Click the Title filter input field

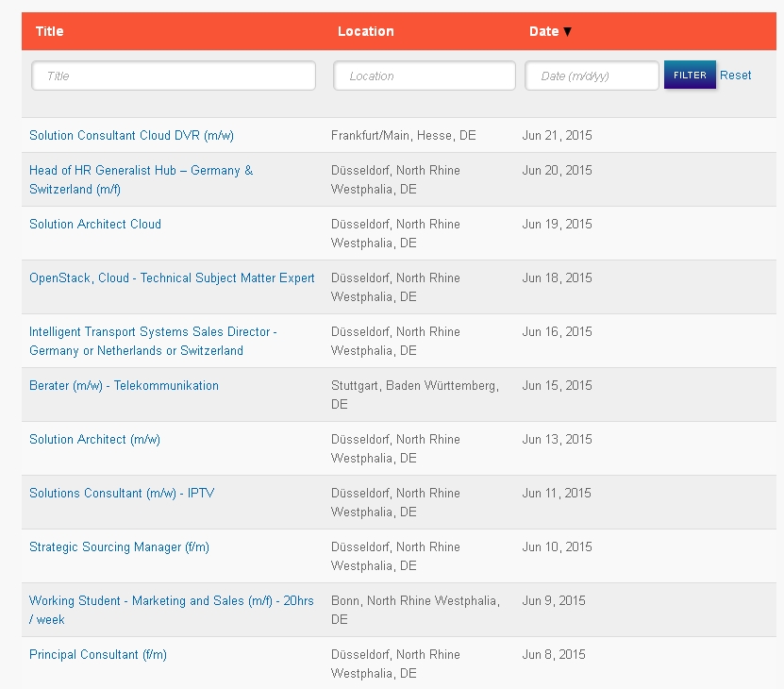click(x=174, y=76)
